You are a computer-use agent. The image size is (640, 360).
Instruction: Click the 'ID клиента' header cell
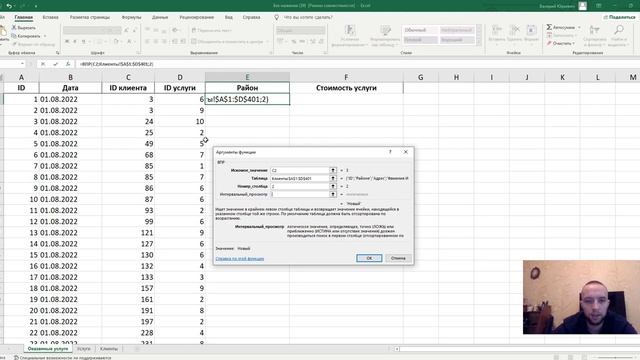(x=128, y=88)
